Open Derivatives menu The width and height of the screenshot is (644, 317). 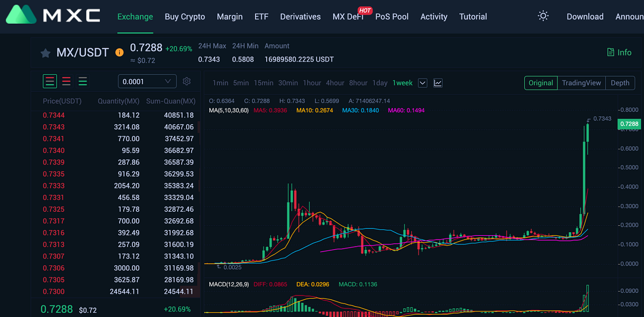click(x=301, y=17)
